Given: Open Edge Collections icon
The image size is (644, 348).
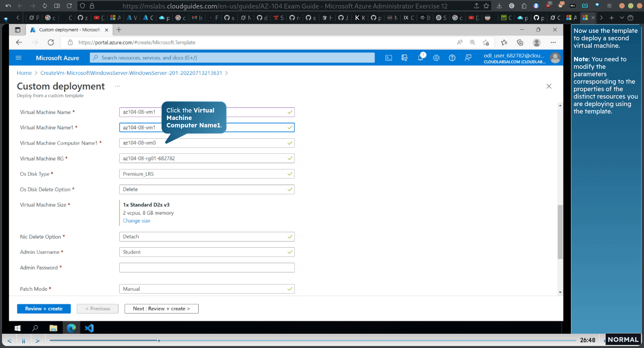Looking at the screenshot, I should (520, 42).
